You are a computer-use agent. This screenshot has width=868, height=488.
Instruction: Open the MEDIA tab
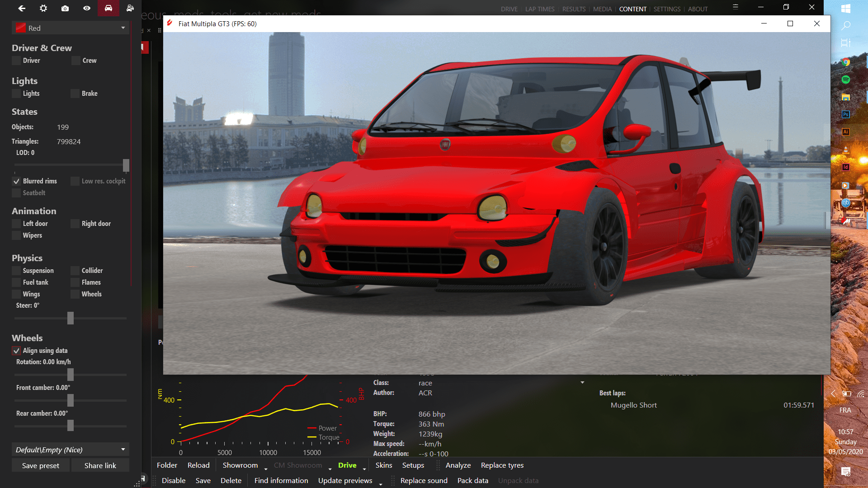[x=602, y=9]
